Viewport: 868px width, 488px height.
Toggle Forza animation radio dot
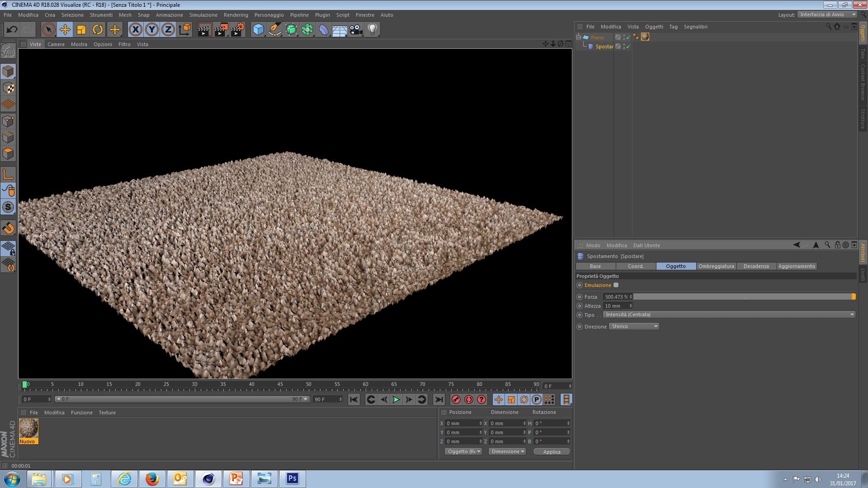(x=580, y=297)
